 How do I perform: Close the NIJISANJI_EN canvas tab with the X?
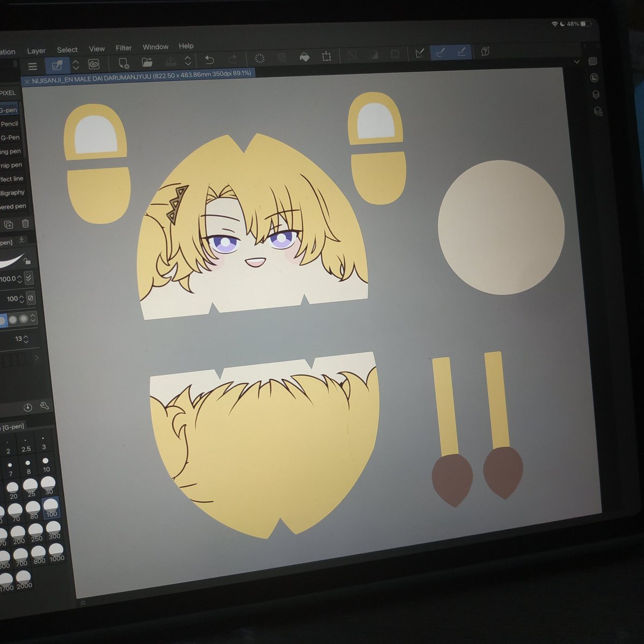[x=27, y=82]
